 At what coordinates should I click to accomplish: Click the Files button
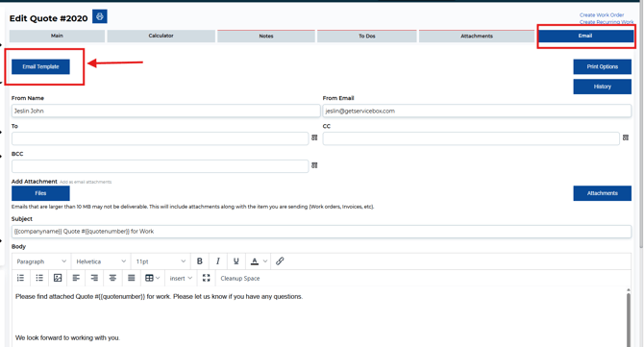(x=40, y=193)
